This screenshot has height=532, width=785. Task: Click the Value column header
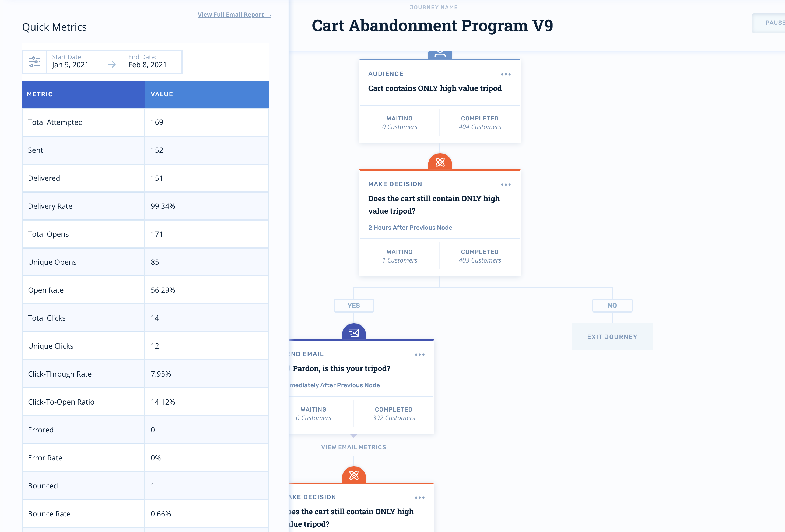click(207, 94)
